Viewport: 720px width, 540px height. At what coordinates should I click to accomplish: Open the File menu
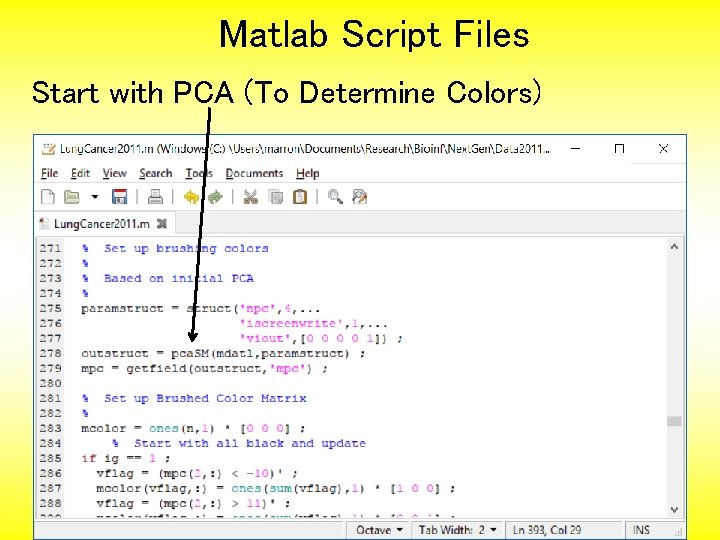pos(50,173)
